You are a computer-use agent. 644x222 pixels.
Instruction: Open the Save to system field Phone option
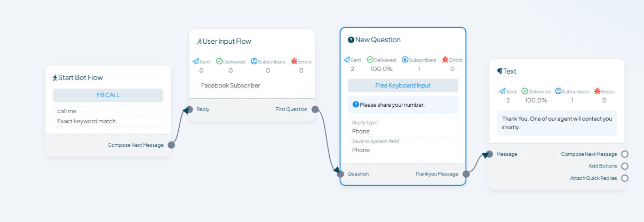coord(403,146)
